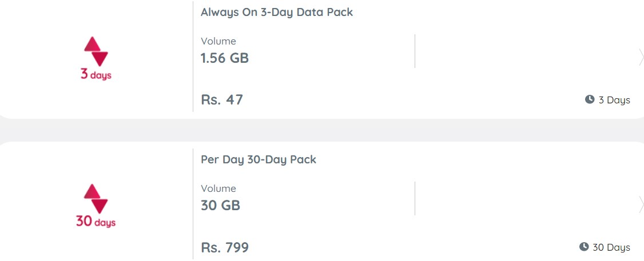Click the red '30 days' caption under icon
This screenshot has width=644, height=261.
(x=96, y=222)
